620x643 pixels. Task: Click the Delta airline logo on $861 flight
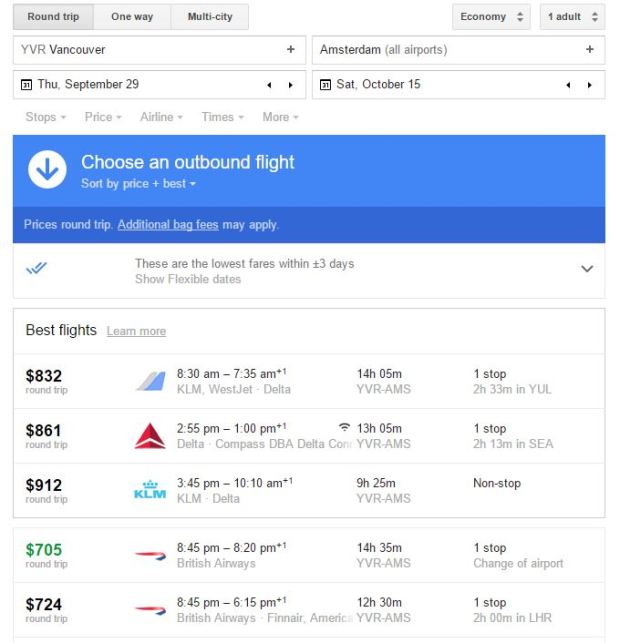click(x=150, y=436)
